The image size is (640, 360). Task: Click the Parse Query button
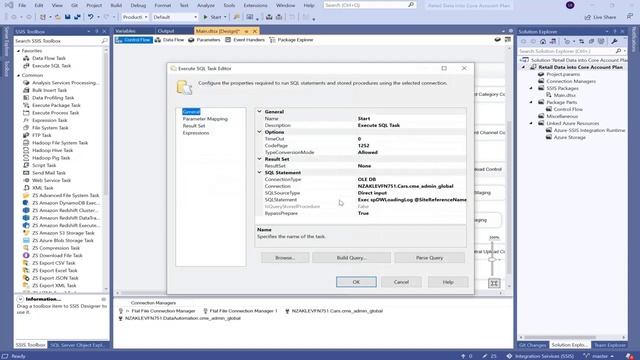[x=429, y=258]
